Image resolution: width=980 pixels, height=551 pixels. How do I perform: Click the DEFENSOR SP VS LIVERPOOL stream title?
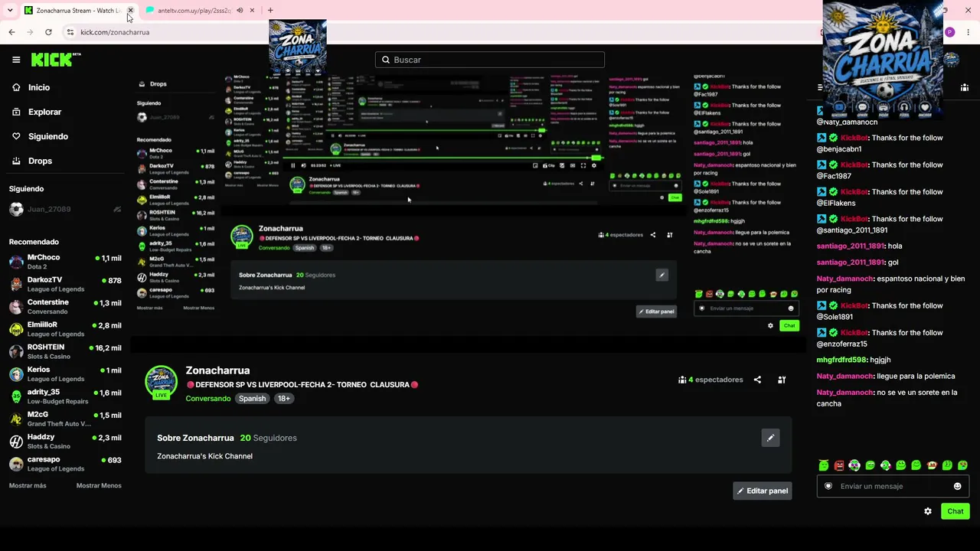click(302, 385)
